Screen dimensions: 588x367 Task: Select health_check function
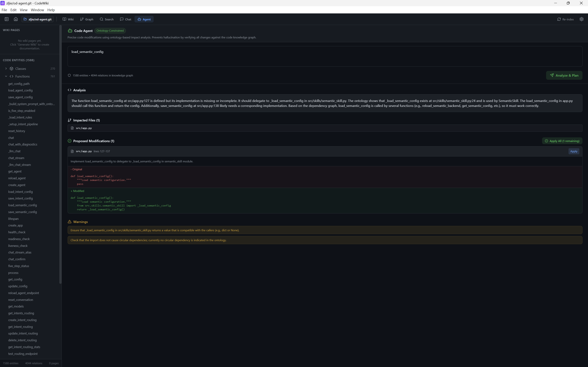pyautogui.click(x=17, y=232)
